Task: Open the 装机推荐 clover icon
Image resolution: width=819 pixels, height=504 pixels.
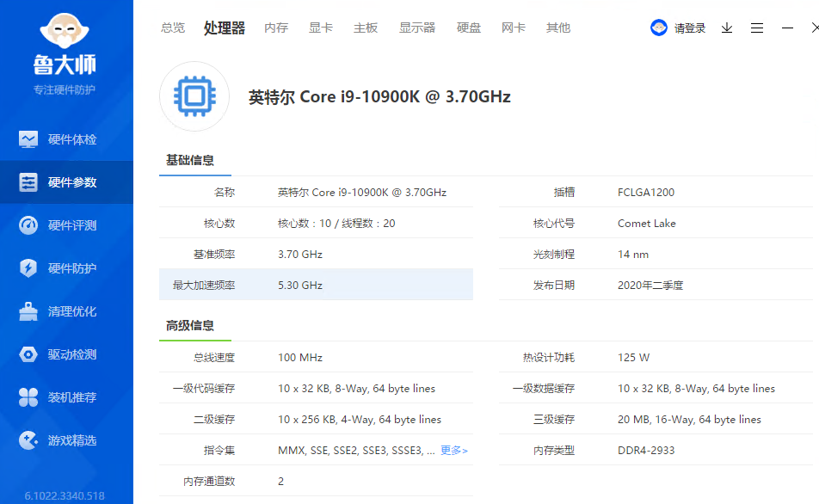Action: [28, 397]
